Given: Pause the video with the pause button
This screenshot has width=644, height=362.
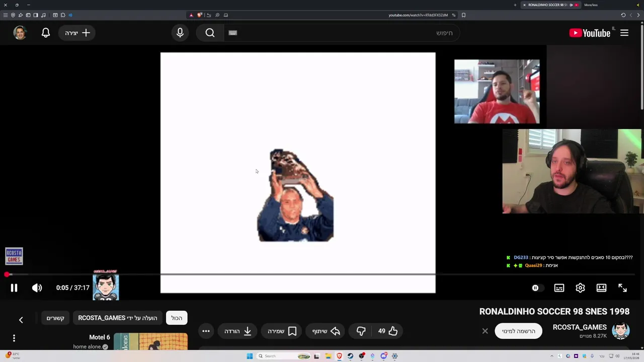Looking at the screenshot, I should (14, 288).
